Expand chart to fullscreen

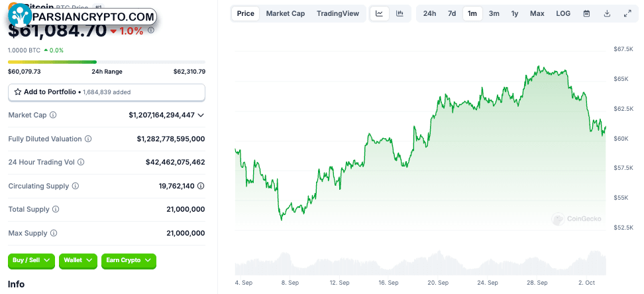coord(627,13)
